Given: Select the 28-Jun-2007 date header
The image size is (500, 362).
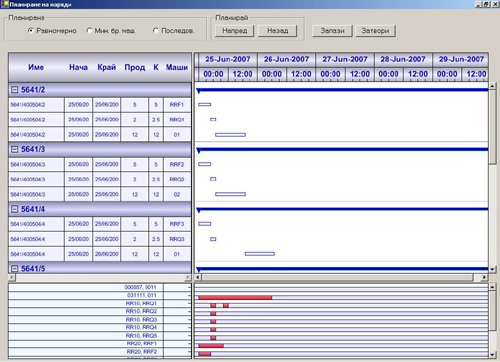Looking at the screenshot, I should pos(403,59).
